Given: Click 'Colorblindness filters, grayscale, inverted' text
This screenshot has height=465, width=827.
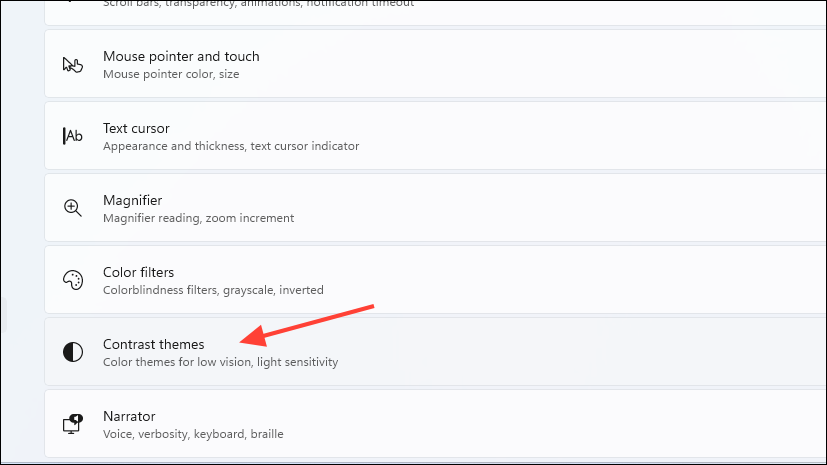Looking at the screenshot, I should pyautogui.click(x=213, y=290).
